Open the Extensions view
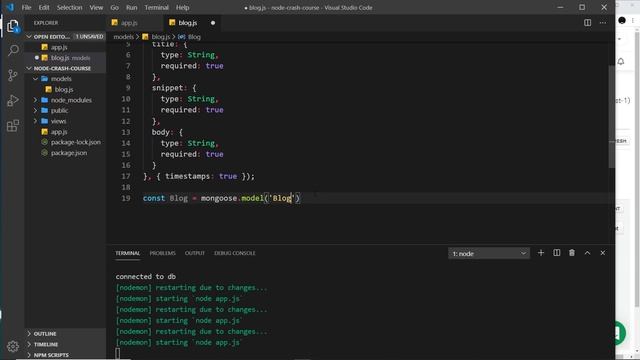 (x=13, y=125)
